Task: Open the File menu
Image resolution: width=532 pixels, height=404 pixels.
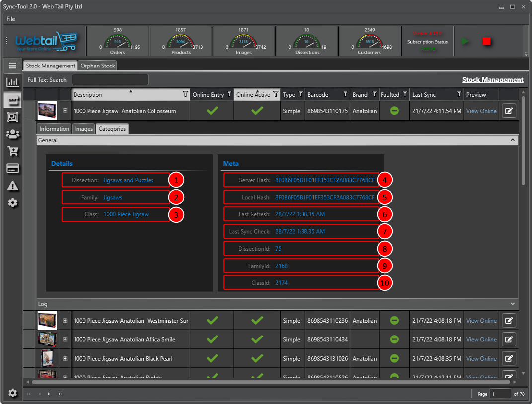Action: tap(11, 19)
